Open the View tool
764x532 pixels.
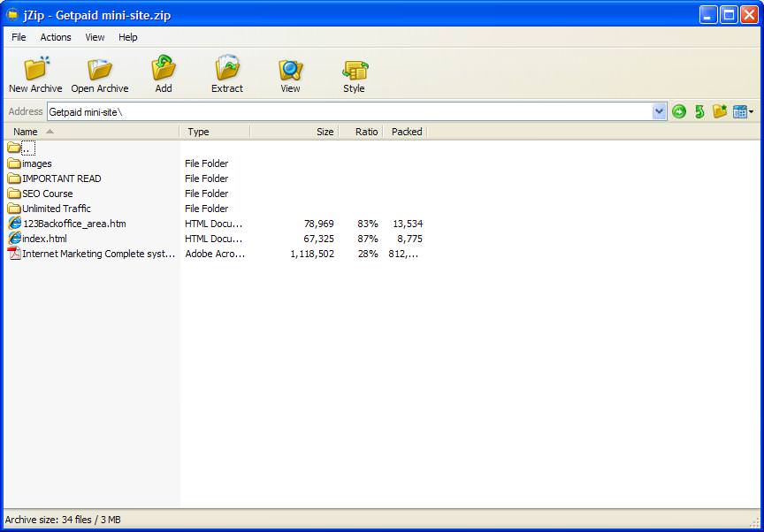pos(289,73)
